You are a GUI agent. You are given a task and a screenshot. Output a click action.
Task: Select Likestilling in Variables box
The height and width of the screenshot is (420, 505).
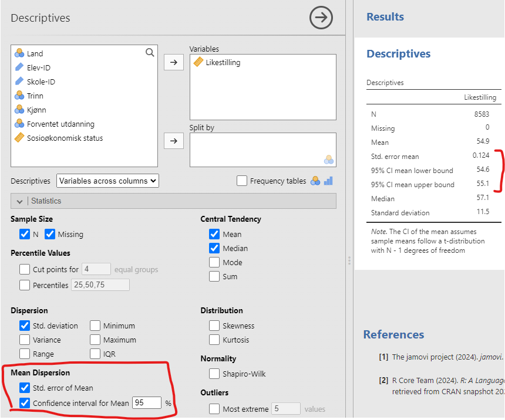pos(223,62)
